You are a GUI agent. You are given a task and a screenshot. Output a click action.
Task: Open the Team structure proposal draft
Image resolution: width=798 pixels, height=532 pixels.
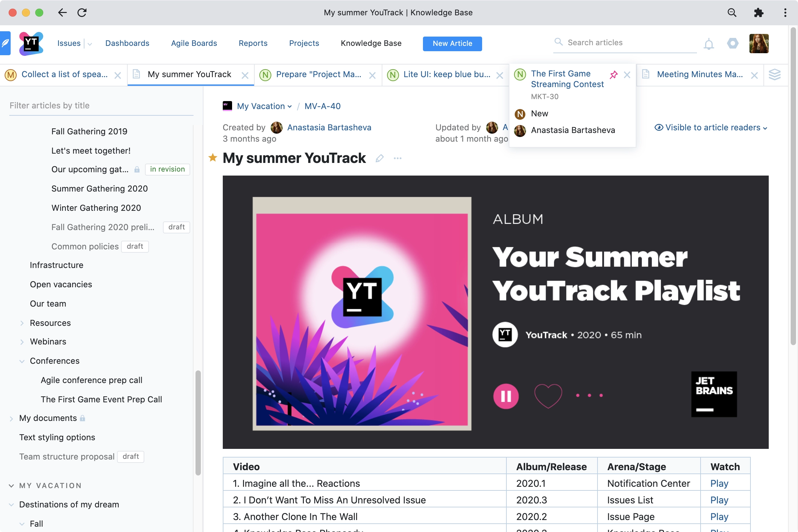coord(67,457)
